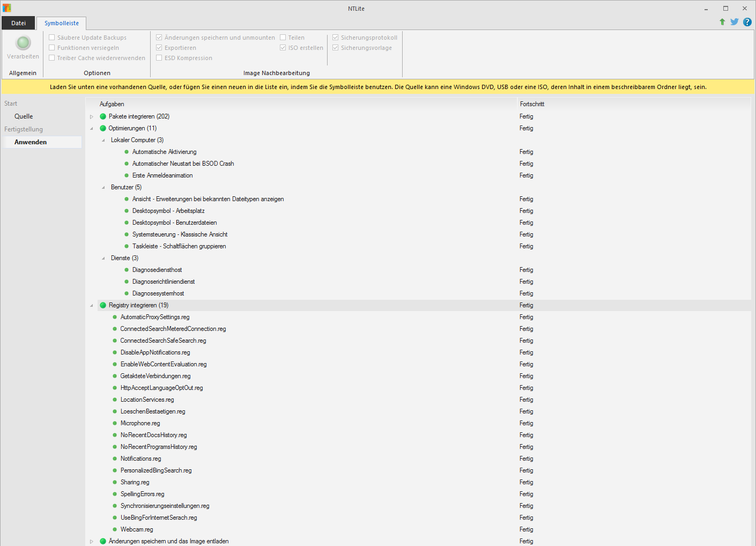Click the status dot of Taskleiste - Schaltflächen gruppieren

[x=127, y=246]
